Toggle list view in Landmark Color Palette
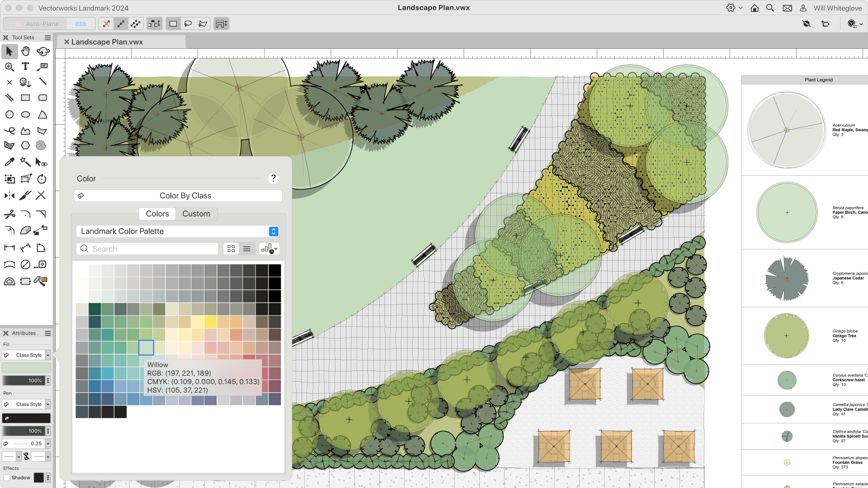 point(247,249)
